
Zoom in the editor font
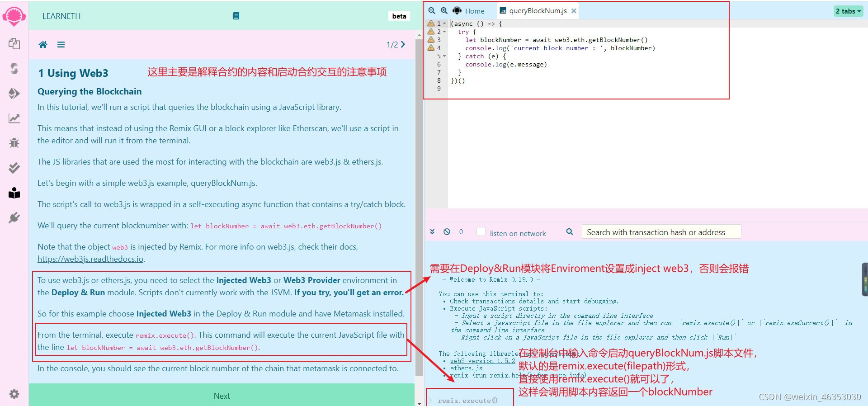tap(444, 10)
